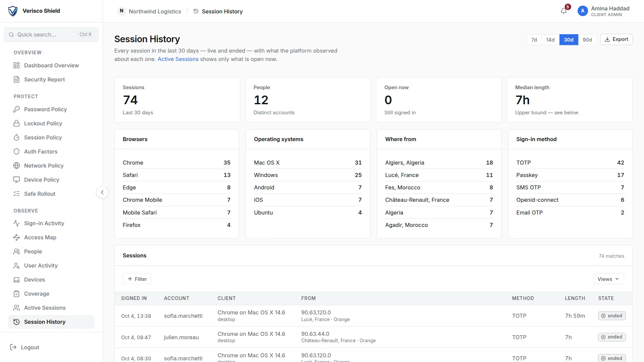Image resolution: width=644 pixels, height=362 pixels.
Task: Click the Devices laptop icon
Action: [x=16, y=280]
